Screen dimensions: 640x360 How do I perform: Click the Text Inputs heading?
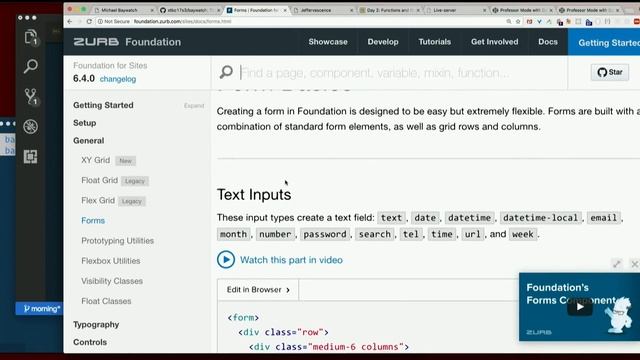click(254, 194)
